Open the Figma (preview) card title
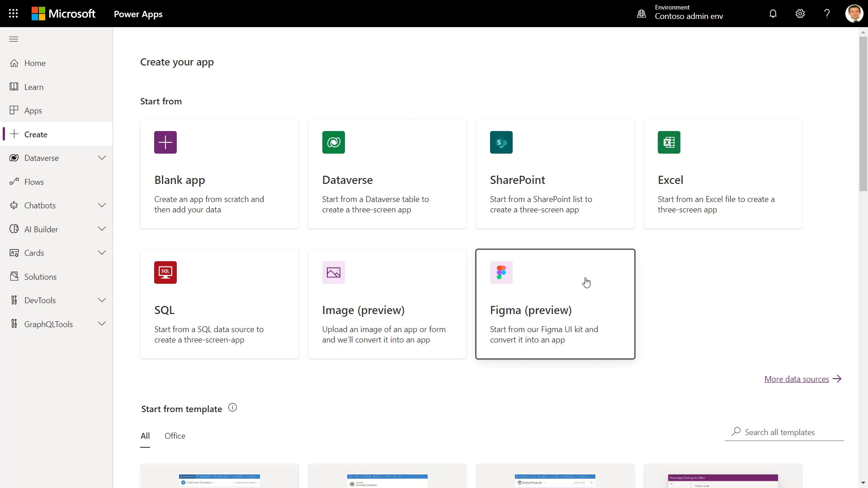This screenshot has width=868, height=488. [531, 310]
